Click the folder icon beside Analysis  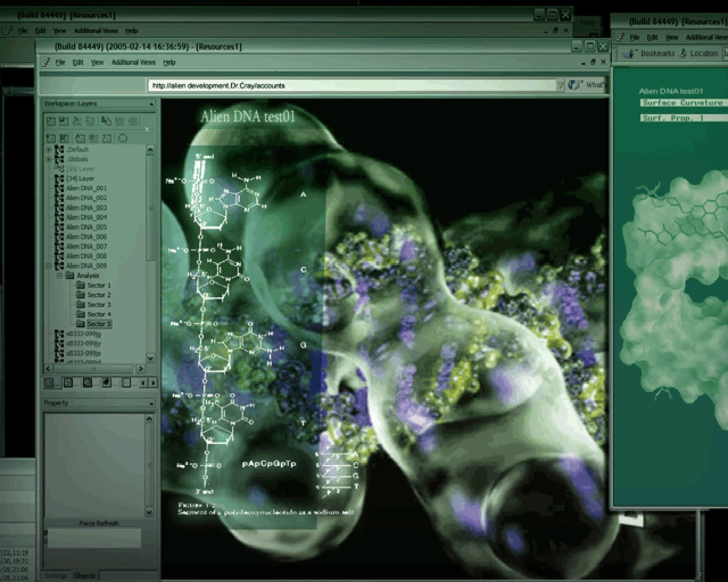(70, 275)
